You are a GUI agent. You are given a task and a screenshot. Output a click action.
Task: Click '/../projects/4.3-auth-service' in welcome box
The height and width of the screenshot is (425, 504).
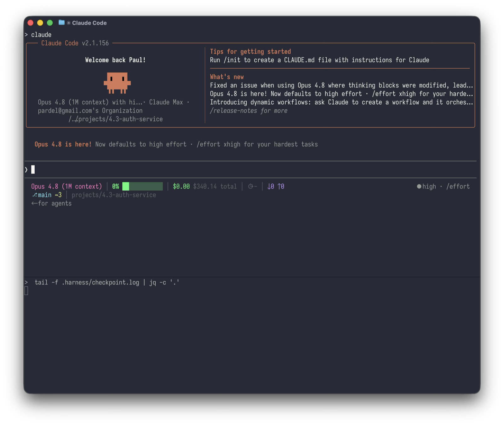116,119
